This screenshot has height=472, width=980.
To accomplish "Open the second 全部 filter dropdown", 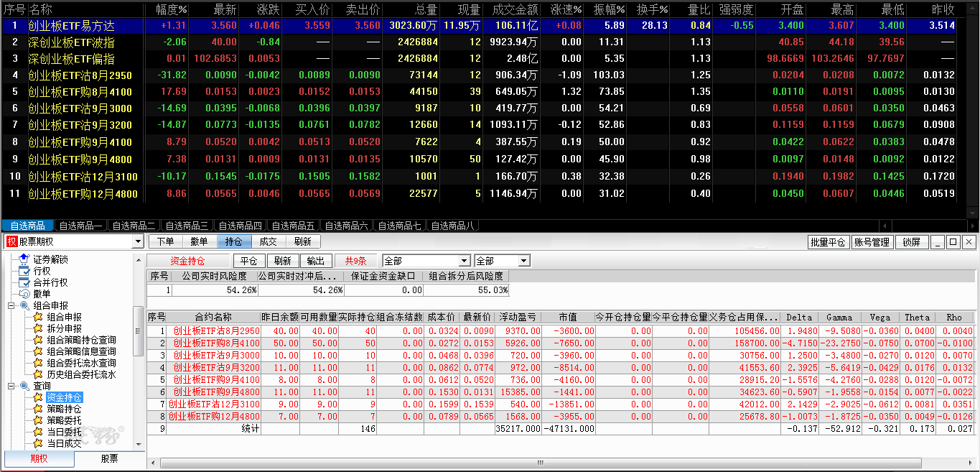I will coord(524,261).
